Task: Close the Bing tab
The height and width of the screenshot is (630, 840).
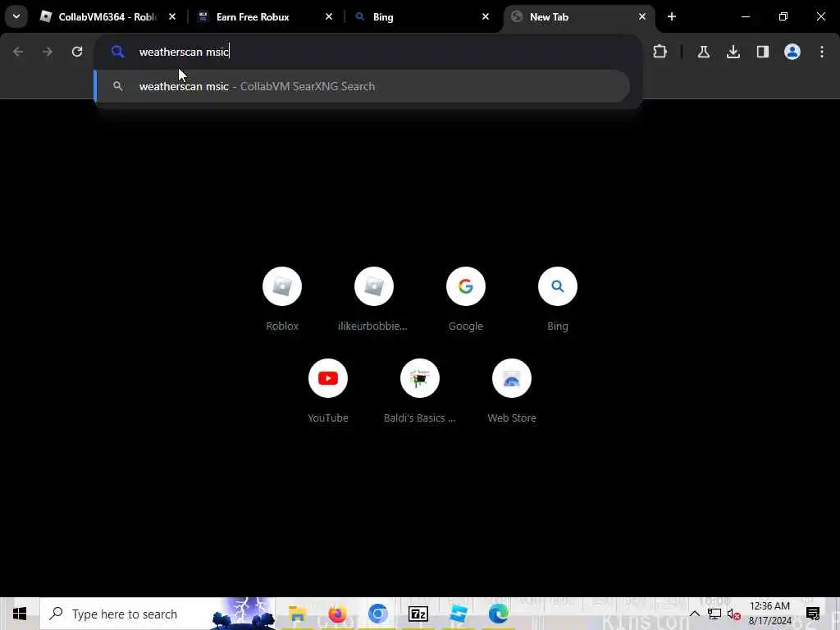Action: click(486, 16)
